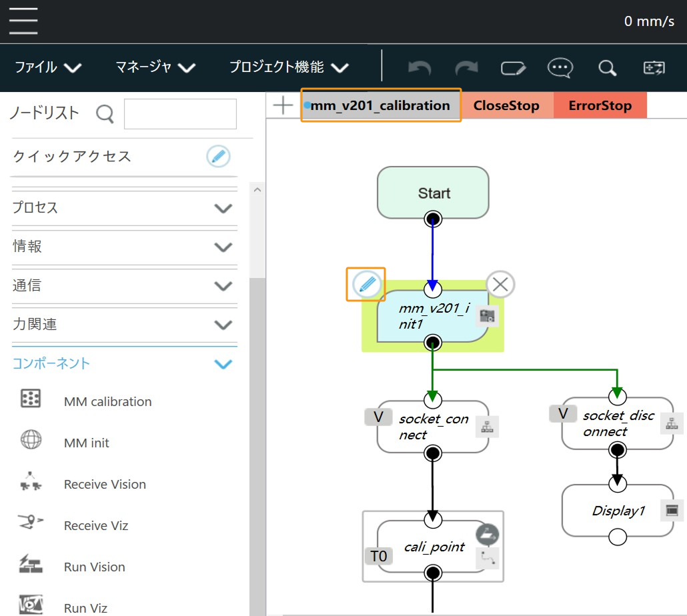
Task: Expand the プロセス node category
Action: tap(124, 208)
